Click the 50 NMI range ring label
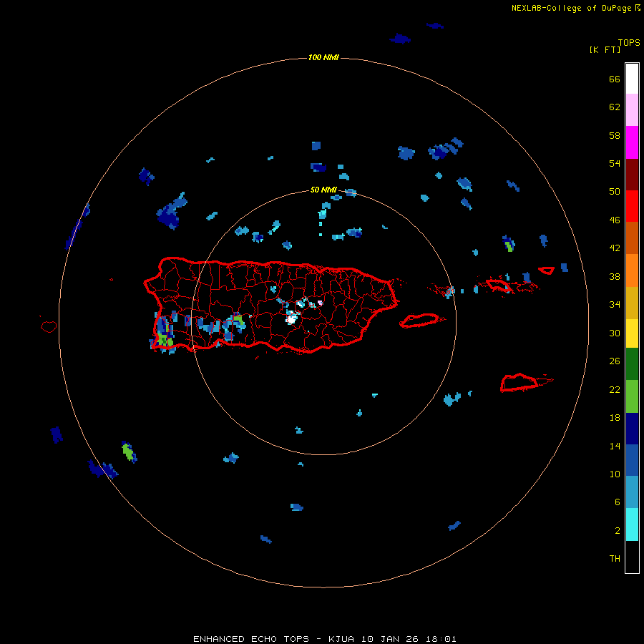The width and height of the screenshot is (644, 644). click(x=323, y=190)
